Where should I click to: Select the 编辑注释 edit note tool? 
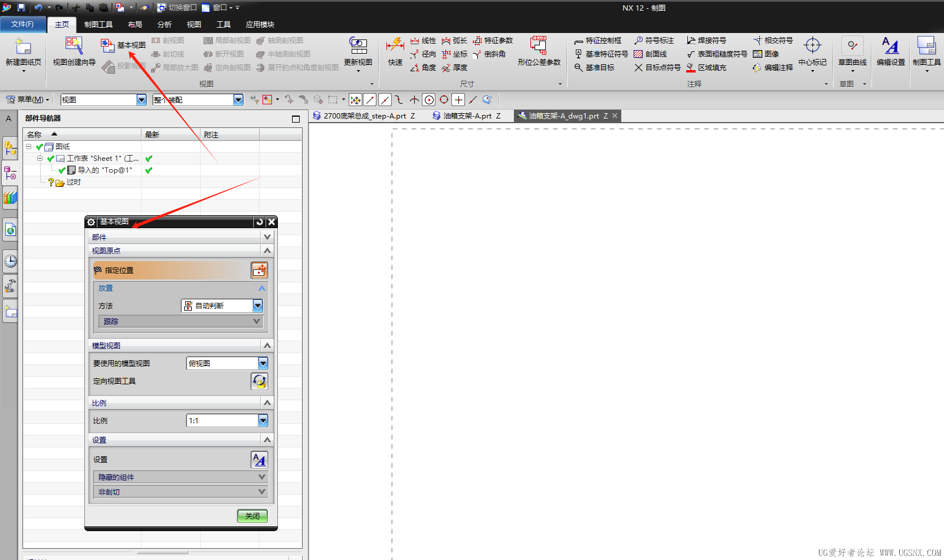[x=773, y=68]
